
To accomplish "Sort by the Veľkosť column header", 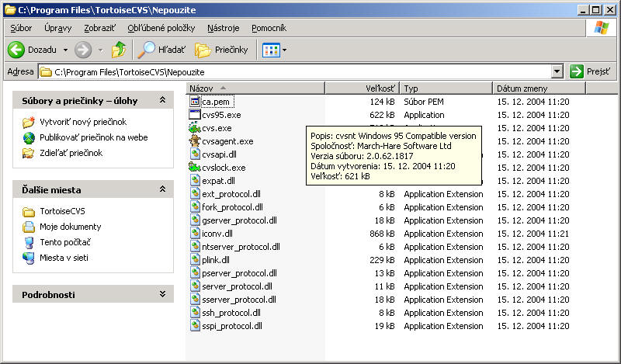I will click(363, 88).
